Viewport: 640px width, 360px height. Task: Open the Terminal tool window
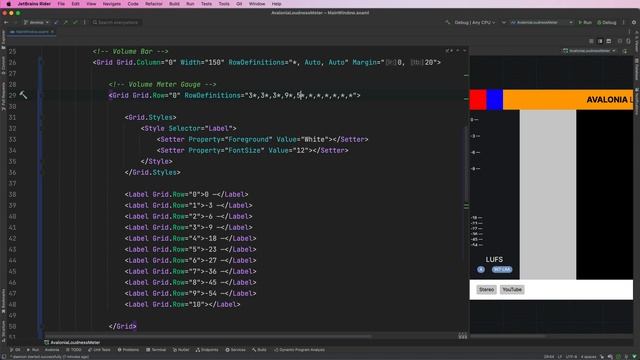[x=156, y=350]
